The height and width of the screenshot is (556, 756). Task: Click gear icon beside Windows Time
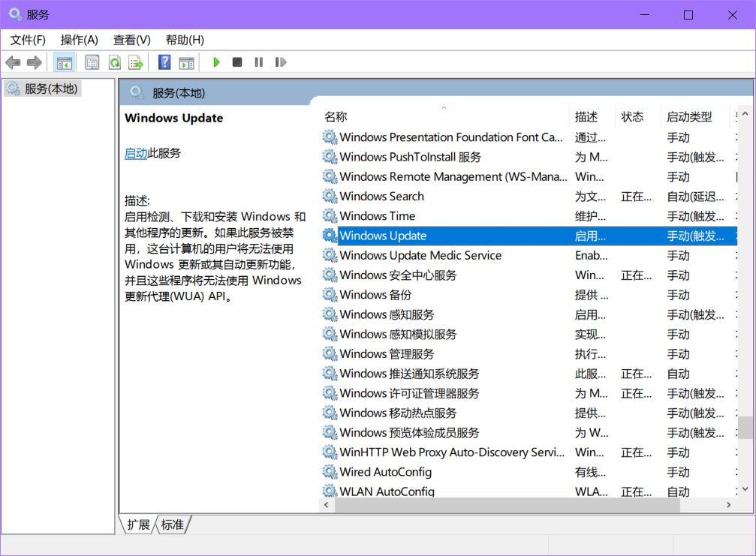point(330,216)
